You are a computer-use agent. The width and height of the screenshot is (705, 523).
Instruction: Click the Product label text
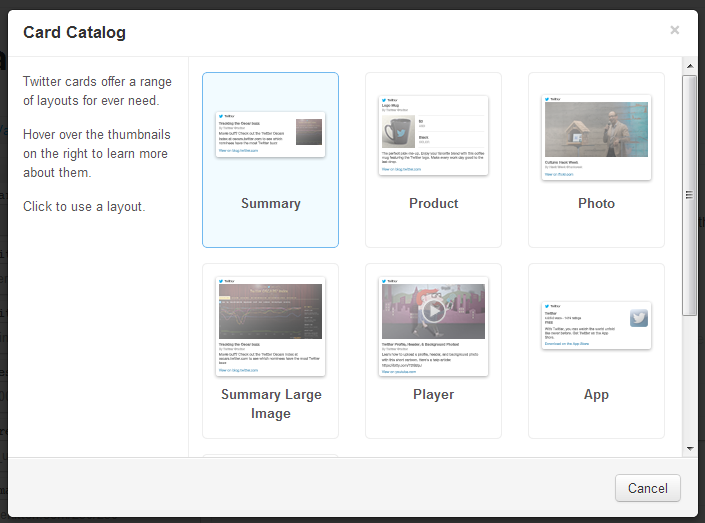(x=433, y=203)
